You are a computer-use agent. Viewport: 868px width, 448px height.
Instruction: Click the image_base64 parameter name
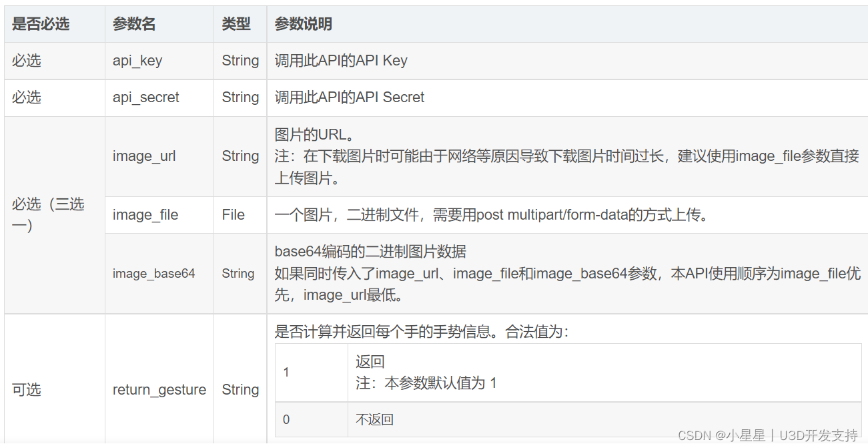tap(154, 274)
